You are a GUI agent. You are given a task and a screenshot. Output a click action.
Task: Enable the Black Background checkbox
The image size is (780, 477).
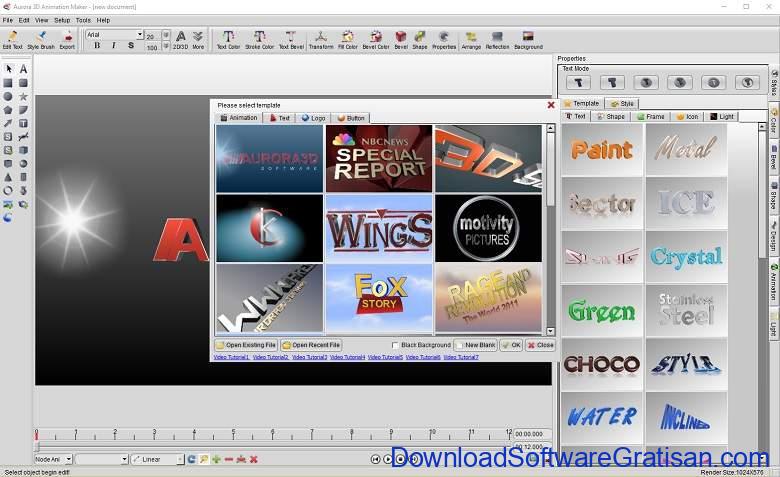pyautogui.click(x=395, y=345)
